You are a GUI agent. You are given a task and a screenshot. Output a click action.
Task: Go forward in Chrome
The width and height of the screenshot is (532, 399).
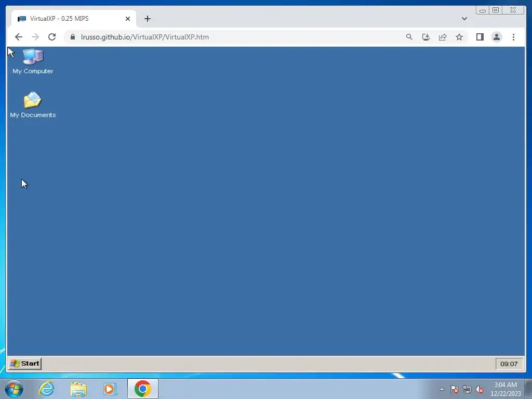(35, 37)
